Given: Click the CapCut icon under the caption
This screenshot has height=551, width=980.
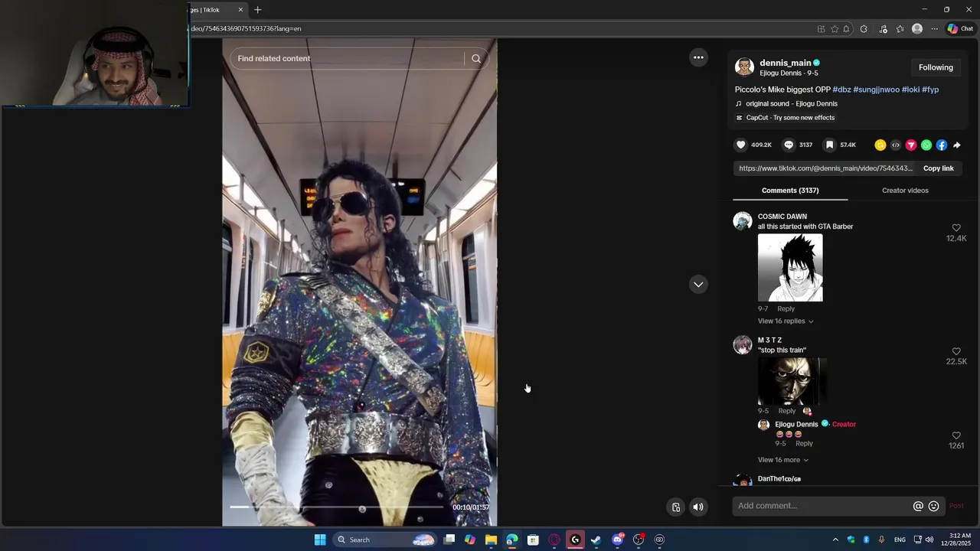Looking at the screenshot, I should coord(740,118).
